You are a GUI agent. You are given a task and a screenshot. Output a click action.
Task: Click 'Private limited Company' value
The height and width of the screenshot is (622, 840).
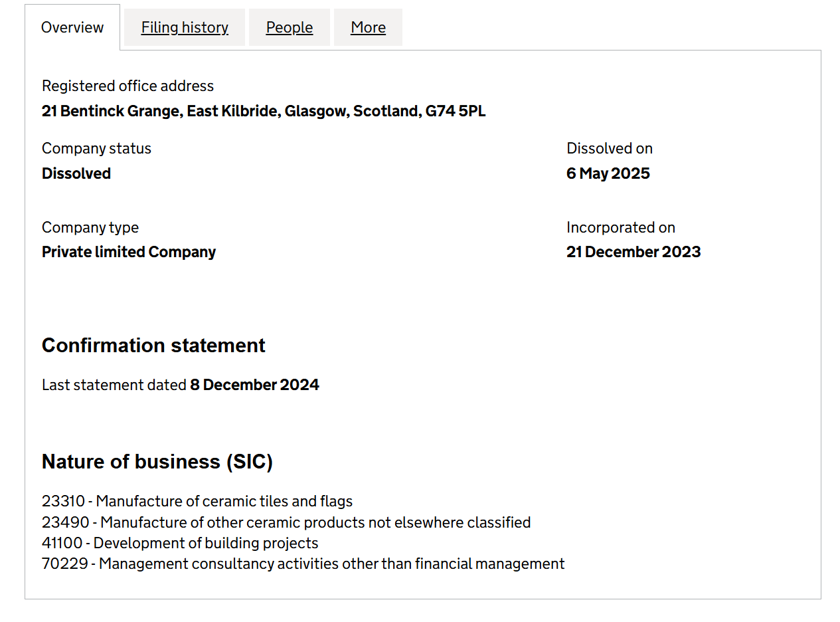(129, 252)
